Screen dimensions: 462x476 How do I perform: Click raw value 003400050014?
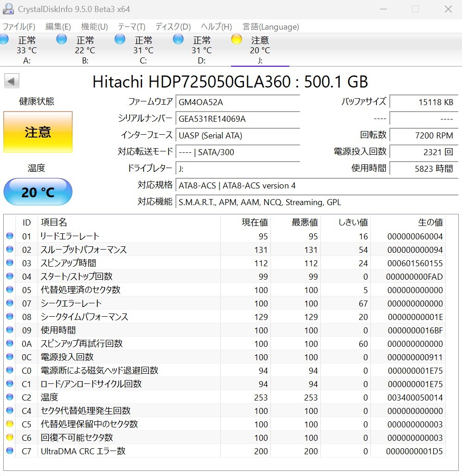415,397
